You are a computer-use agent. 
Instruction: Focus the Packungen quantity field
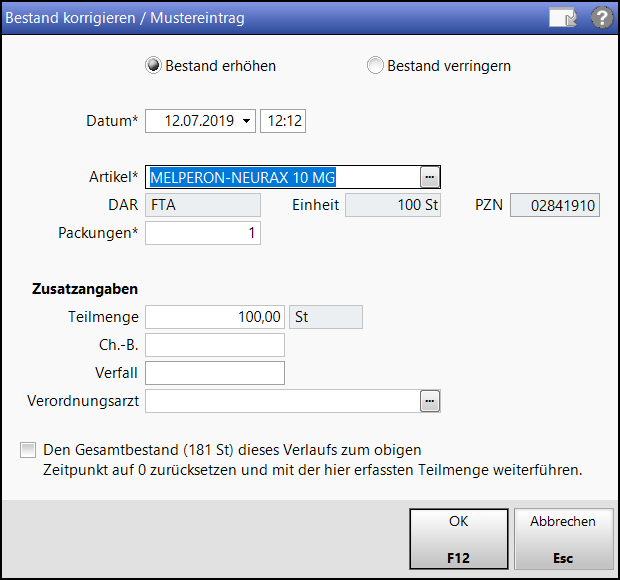click(x=203, y=233)
